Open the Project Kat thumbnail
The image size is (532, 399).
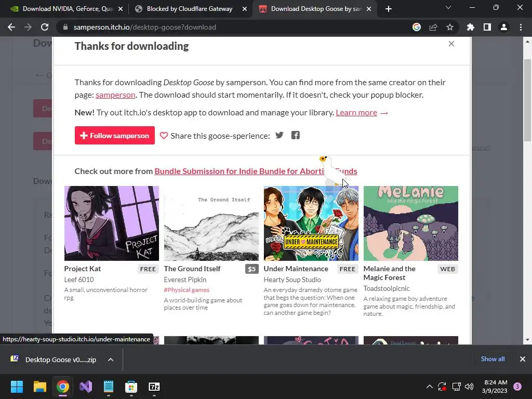click(112, 223)
